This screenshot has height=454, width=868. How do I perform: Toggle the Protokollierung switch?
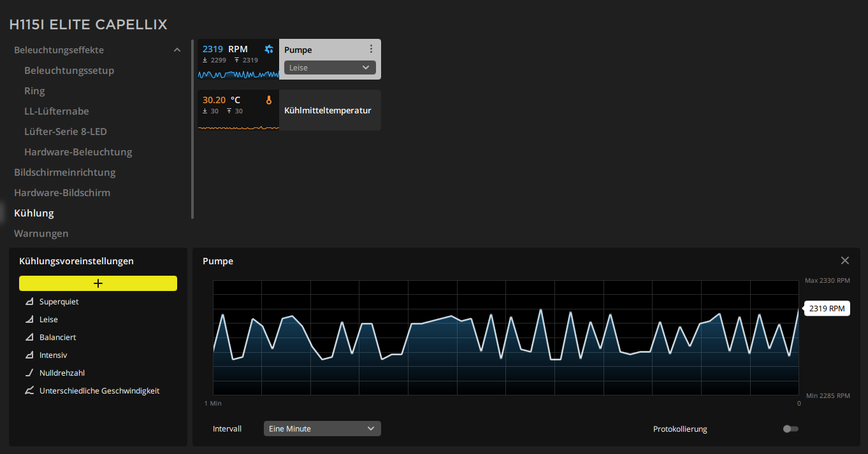pyautogui.click(x=790, y=429)
